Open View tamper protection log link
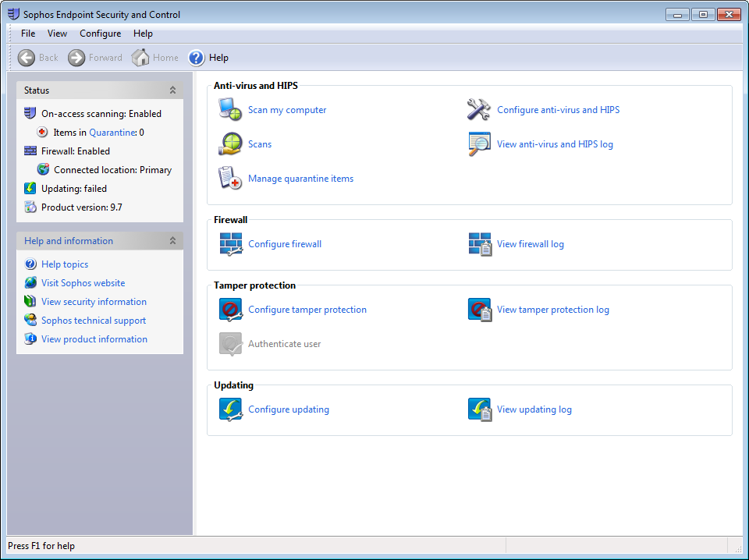This screenshot has width=749, height=560. coord(552,310)
